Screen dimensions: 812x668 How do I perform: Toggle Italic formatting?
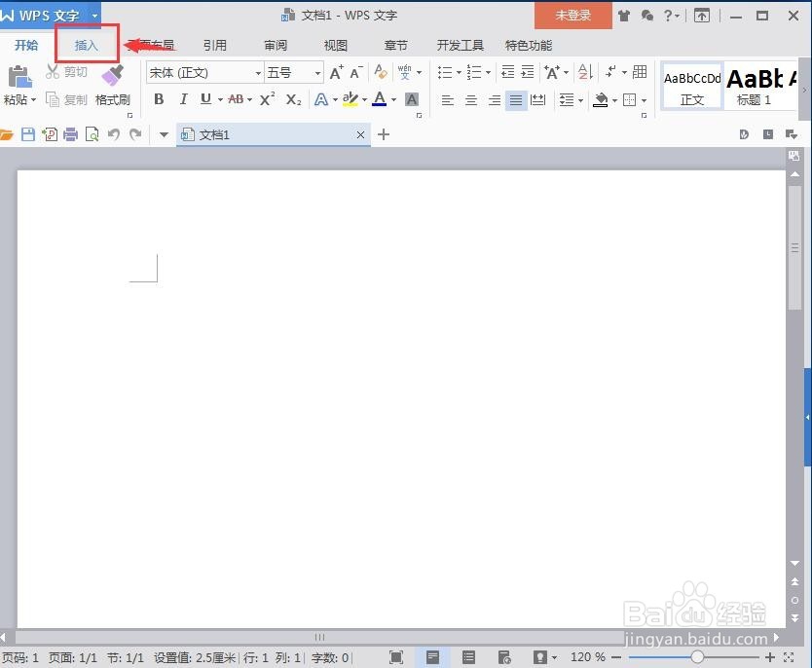click(183, 99)
